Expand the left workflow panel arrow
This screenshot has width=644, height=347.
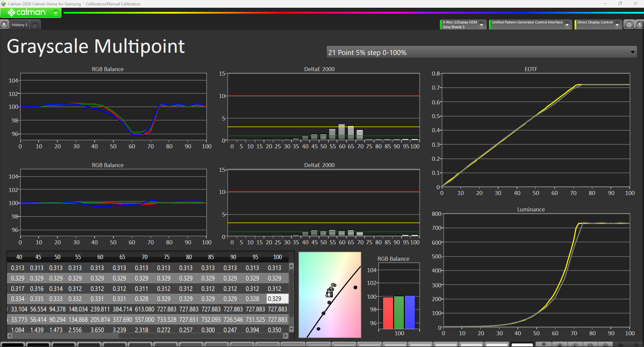[x=4, y=24]
